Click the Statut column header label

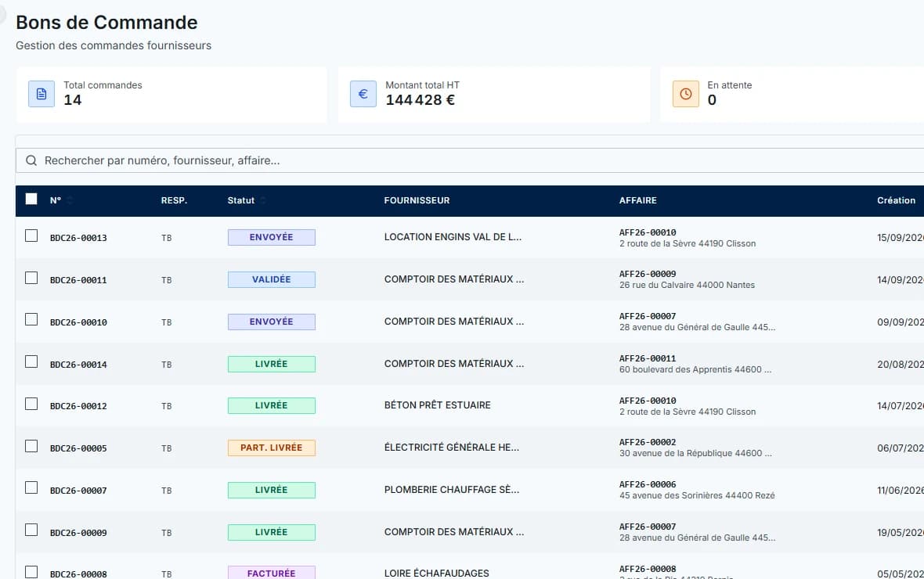[241, 200]
